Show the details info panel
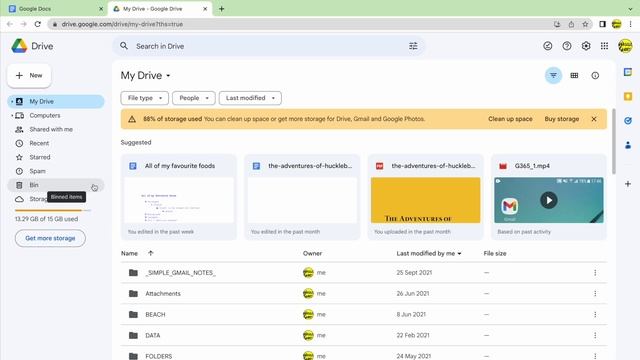Image resolution: width=640 pixels, height=360 pixels. 595,76
